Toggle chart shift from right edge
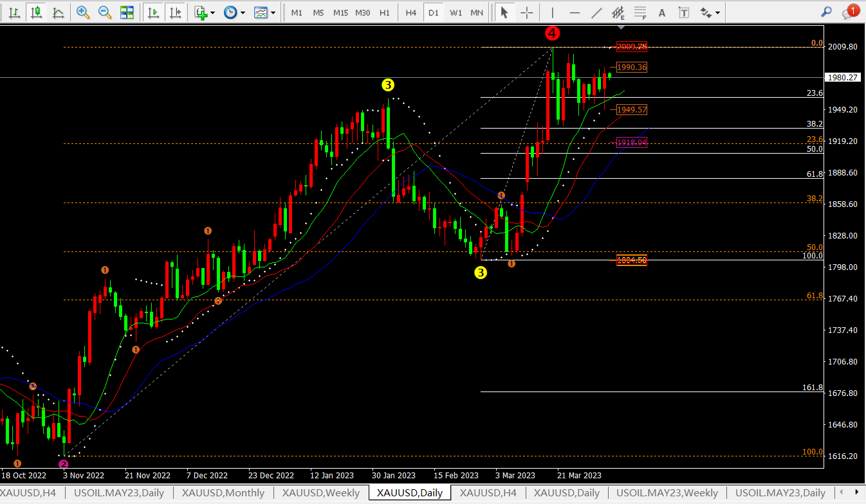The height and width of the screenshot is (504, 866). coord(174,12)
